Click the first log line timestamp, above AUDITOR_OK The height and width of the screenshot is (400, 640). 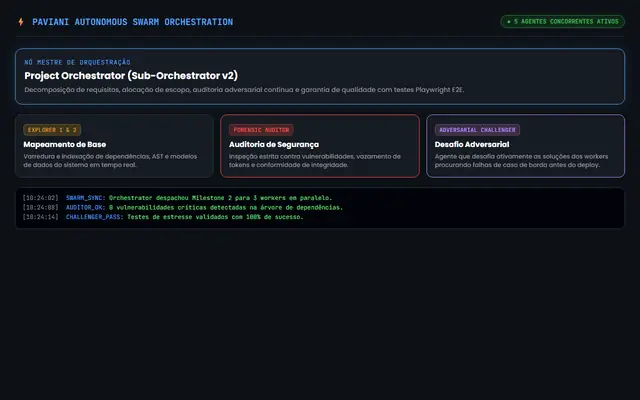pos(40,198)
